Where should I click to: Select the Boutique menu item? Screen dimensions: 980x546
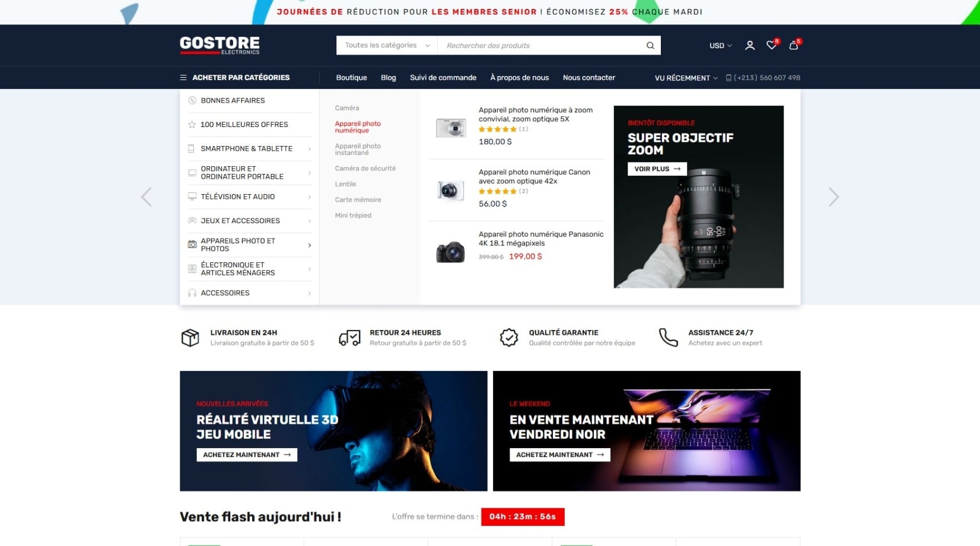[351, 77]
